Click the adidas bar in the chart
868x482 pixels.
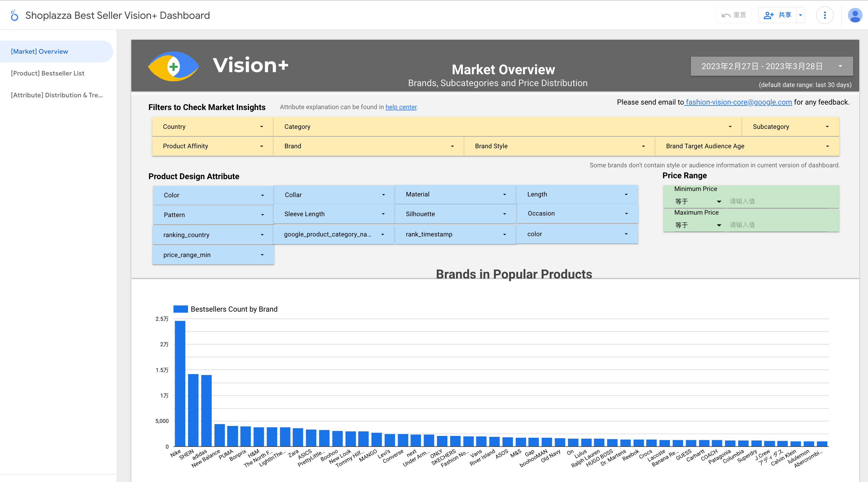tap(206, 411)
